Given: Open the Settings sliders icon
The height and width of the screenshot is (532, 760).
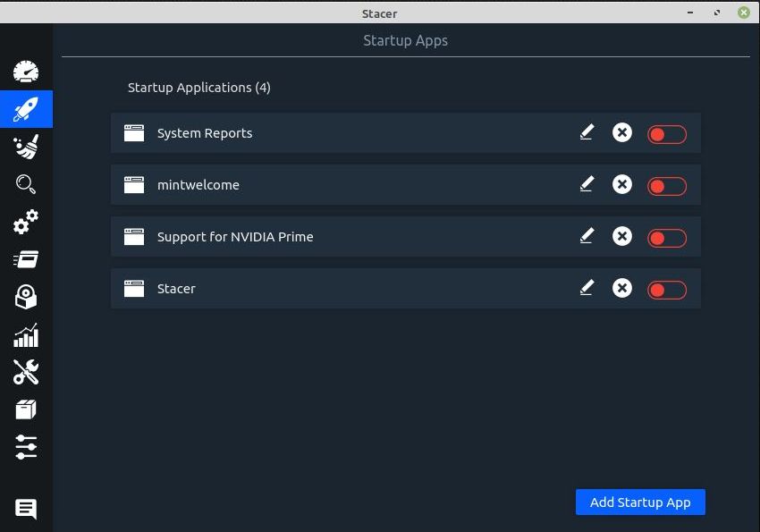Looking at the screenshot, I should click(x=26, y=447).
